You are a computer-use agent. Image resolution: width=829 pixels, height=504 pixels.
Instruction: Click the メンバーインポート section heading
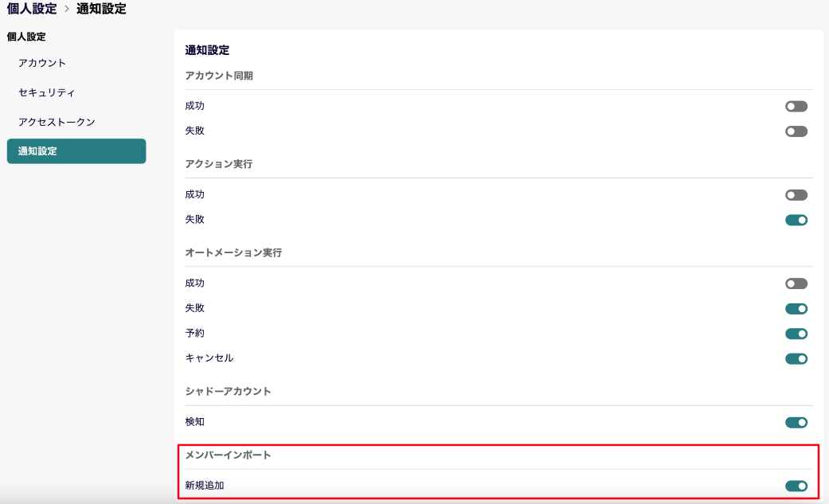click(x=229, y=455)
